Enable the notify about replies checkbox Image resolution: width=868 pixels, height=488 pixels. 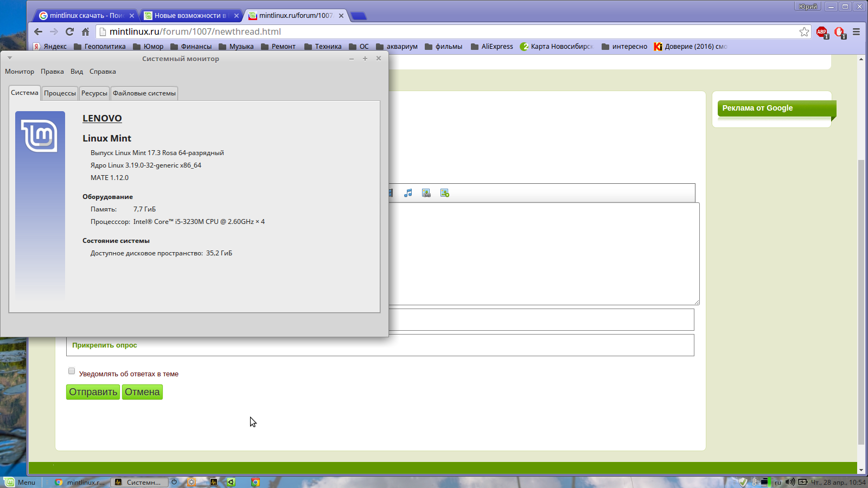click(72, 371)
